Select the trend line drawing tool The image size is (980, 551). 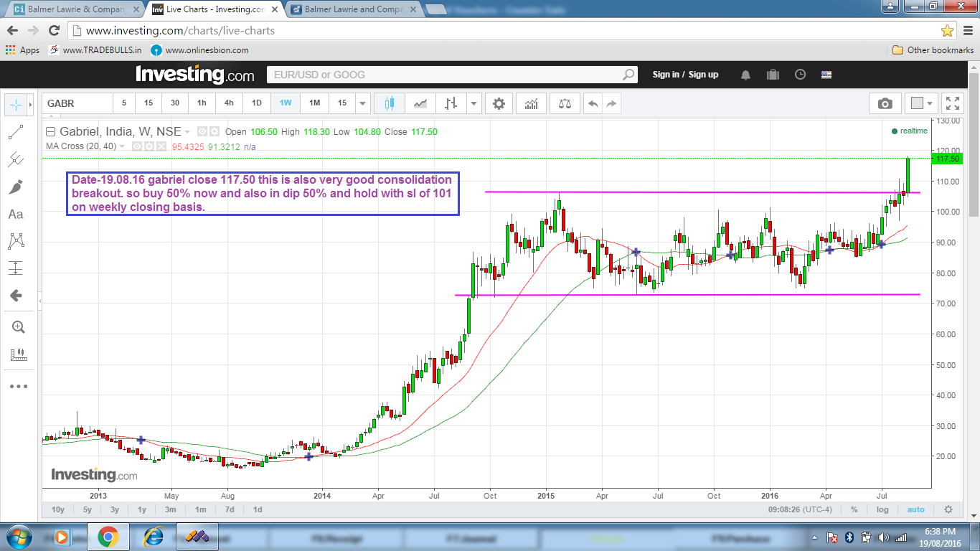pyautogui.click(x=16, y=132)
